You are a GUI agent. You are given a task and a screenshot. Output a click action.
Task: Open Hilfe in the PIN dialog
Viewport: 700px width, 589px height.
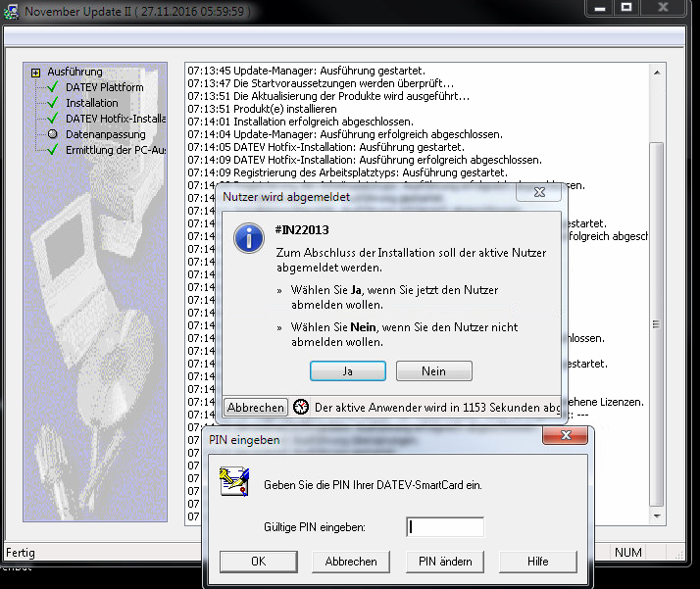537,562
